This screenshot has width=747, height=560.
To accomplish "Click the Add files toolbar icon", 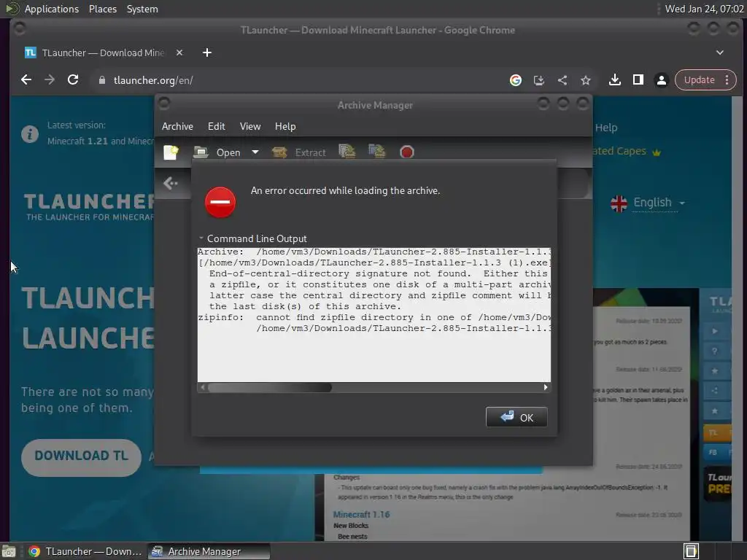I will tap(347, 152).
